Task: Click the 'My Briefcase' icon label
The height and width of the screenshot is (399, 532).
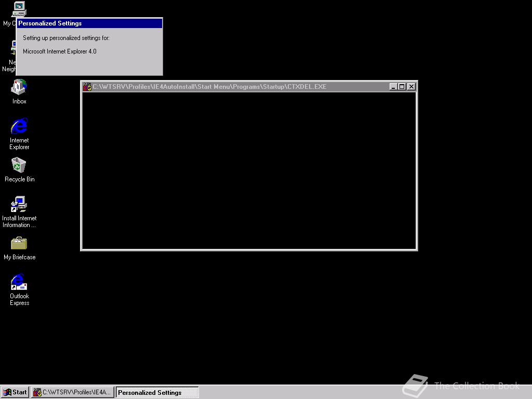Action: pyautogui.click(x=19, y=257)
